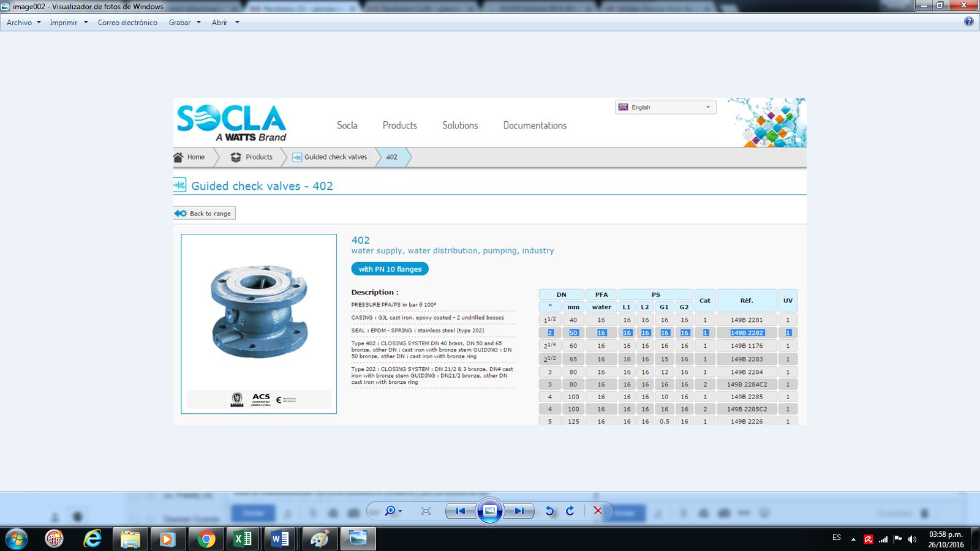This screenshot has width=980, height=551.
Task: Show hidden tray icons arrow
Action: (853, 539)
